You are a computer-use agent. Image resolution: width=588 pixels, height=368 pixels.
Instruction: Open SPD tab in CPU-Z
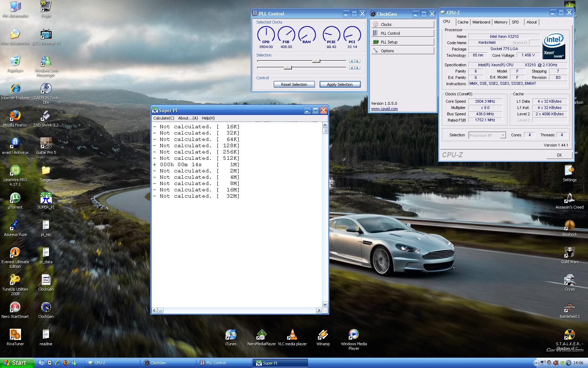click(515, 22)
